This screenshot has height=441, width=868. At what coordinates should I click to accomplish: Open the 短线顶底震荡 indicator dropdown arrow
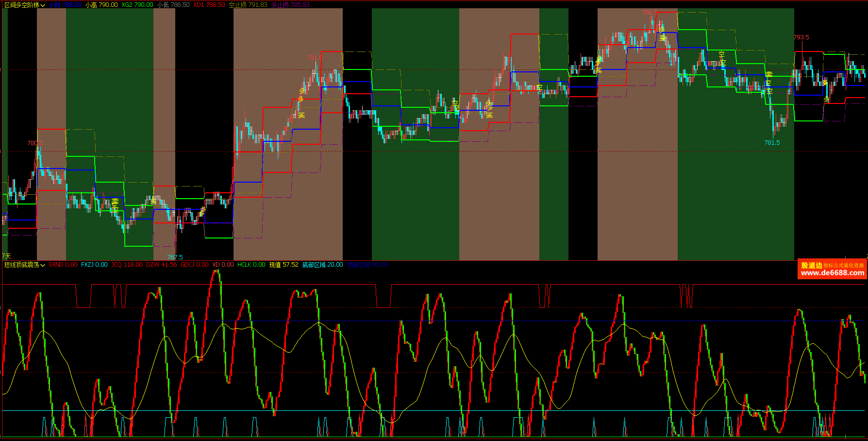[43, 265]
